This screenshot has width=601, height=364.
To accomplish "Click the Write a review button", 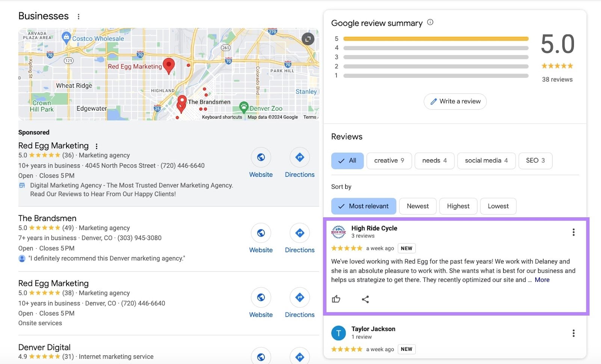I will point(455,101).
